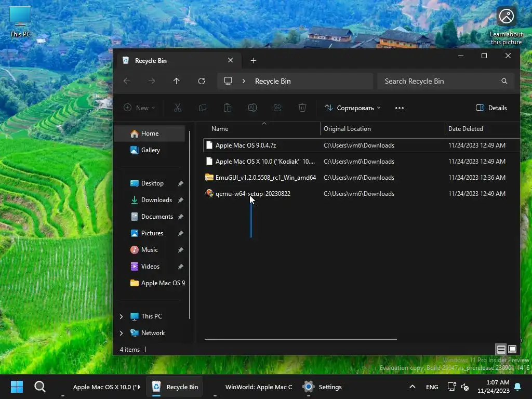Unpin Desktop using its pin icon
532x399 pixels.
(180, 183)
